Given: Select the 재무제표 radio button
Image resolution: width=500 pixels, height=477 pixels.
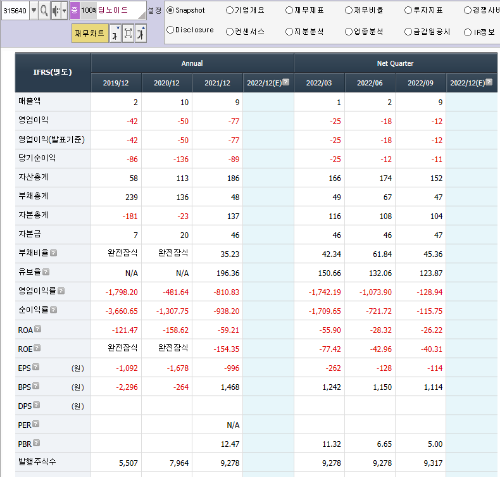Looking at the screenshot, I should tap(289, 10).
